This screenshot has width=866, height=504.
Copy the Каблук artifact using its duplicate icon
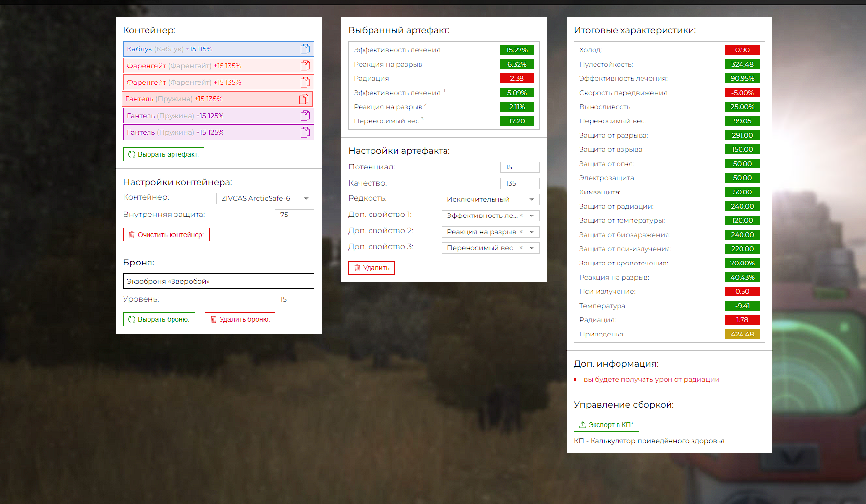click(x=305, y=49)
